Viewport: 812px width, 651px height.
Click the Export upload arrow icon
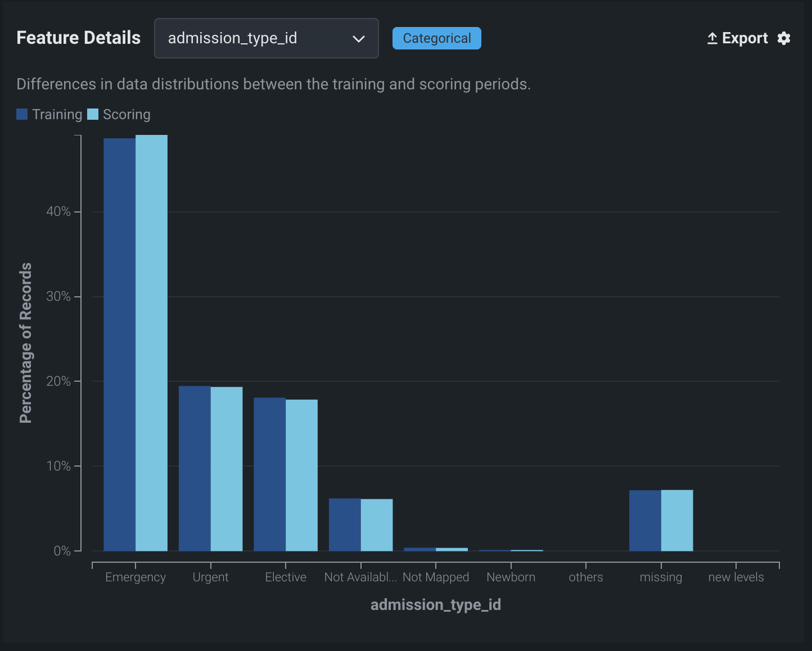coord(712,38)
